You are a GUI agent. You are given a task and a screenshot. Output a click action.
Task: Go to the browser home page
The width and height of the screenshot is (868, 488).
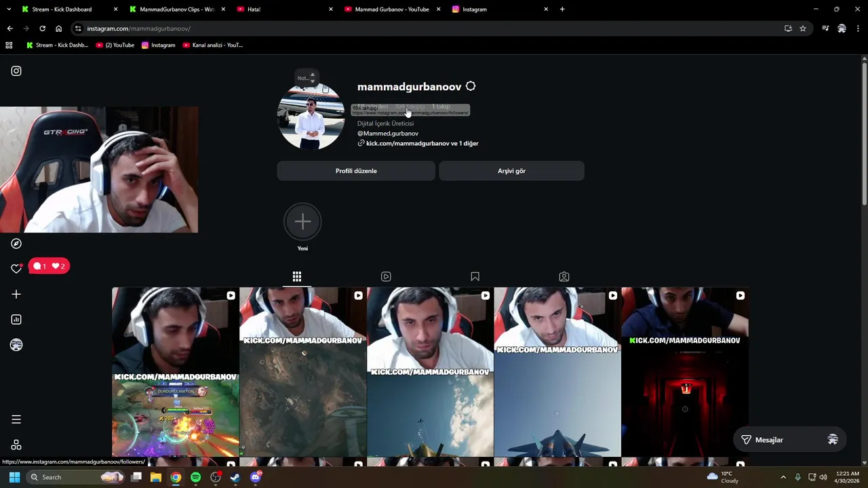pyautogui.click(x=58, y=28)
